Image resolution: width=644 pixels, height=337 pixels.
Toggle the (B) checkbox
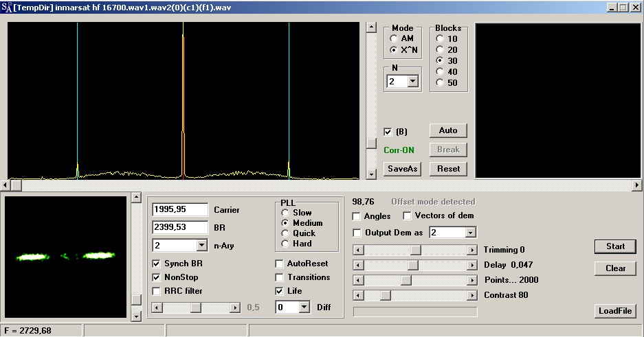pyautogui.click(x=388, y=132)
